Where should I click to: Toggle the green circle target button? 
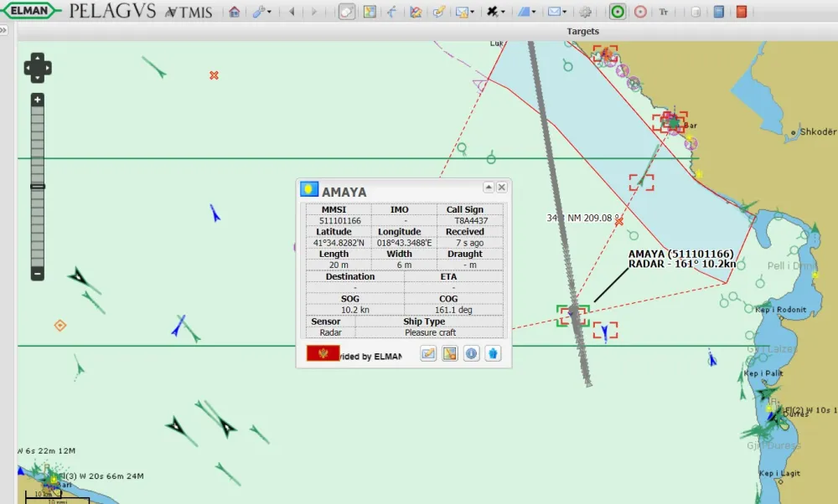point(617,12)
